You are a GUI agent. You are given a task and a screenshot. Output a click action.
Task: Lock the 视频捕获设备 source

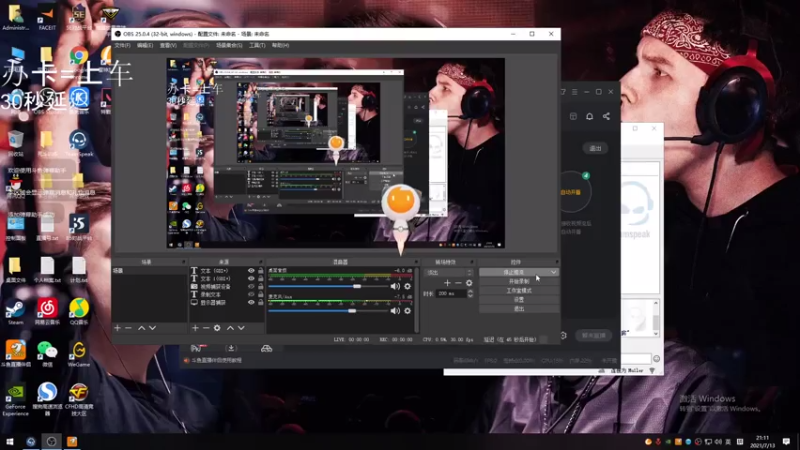[260, 287]
